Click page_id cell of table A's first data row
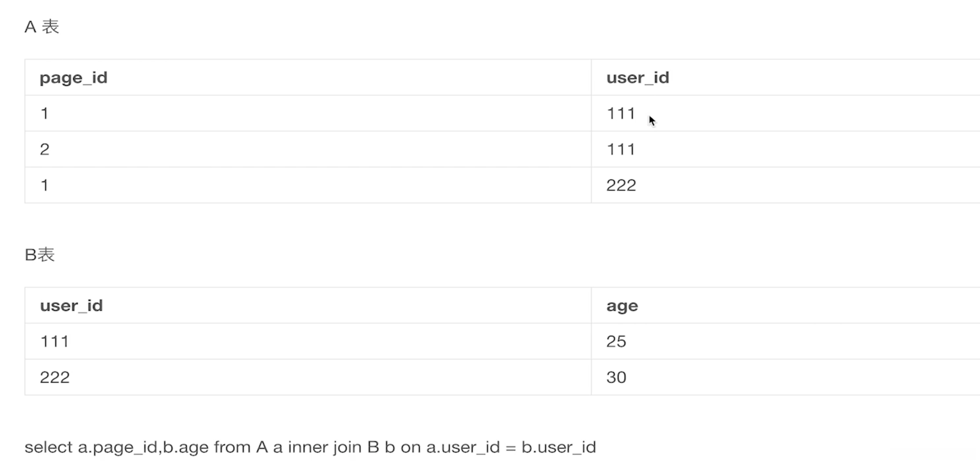Screen dimensions: 980x463 tap(45, 113)
